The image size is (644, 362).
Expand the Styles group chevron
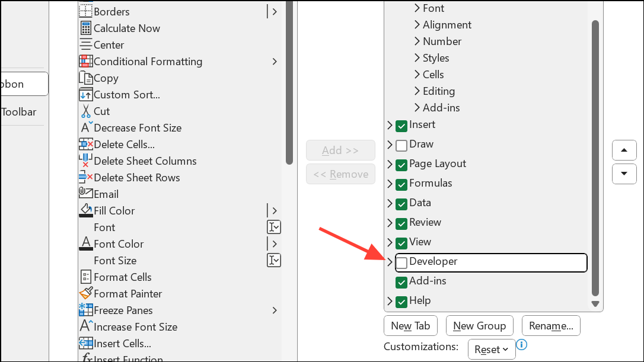417,58
